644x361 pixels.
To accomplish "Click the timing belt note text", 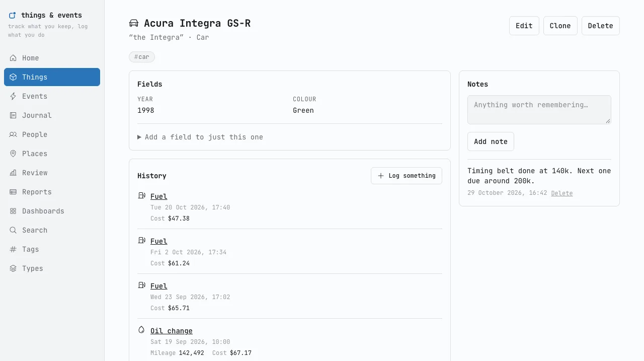I will tap(539, 176).
